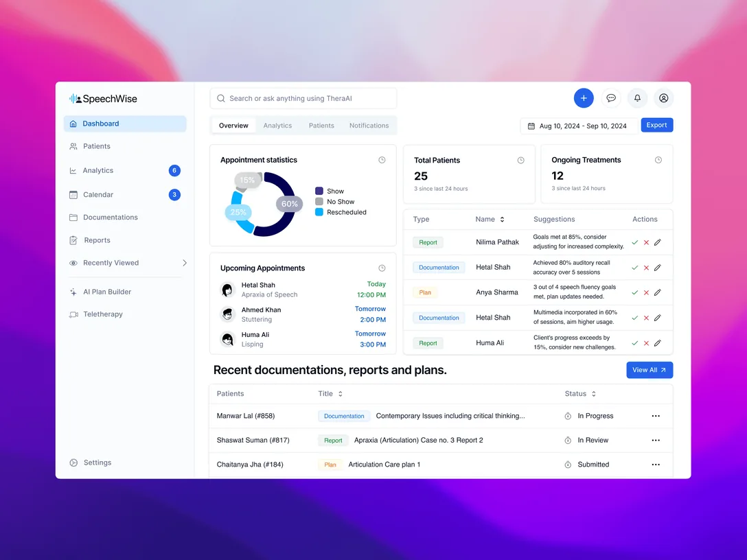This screenshot has height=560, width=747.
Task: Open more options for Manwar Lal row
Action: coord(656,416)
